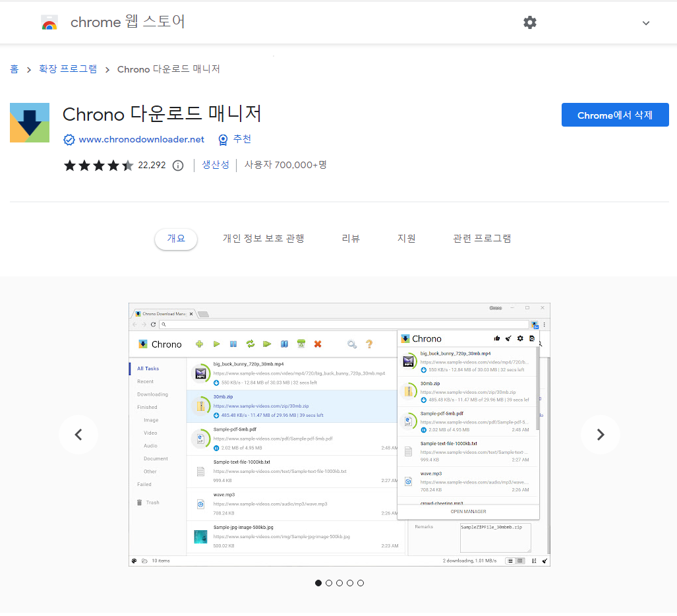Screen dimensions: 677x616
Task: Show next screenshot with right arrow
Action: 600,435
